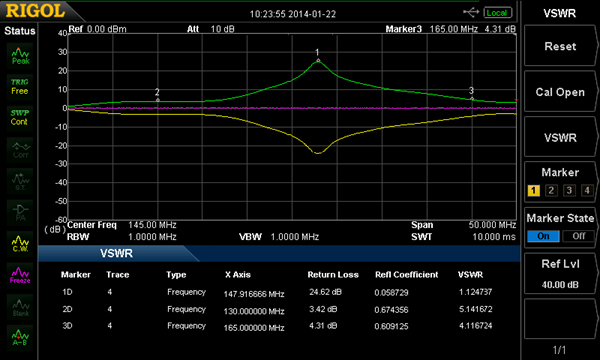Turn Marker State Off
This screenshot has width=600, height=360.
click(x=578, y=236)
